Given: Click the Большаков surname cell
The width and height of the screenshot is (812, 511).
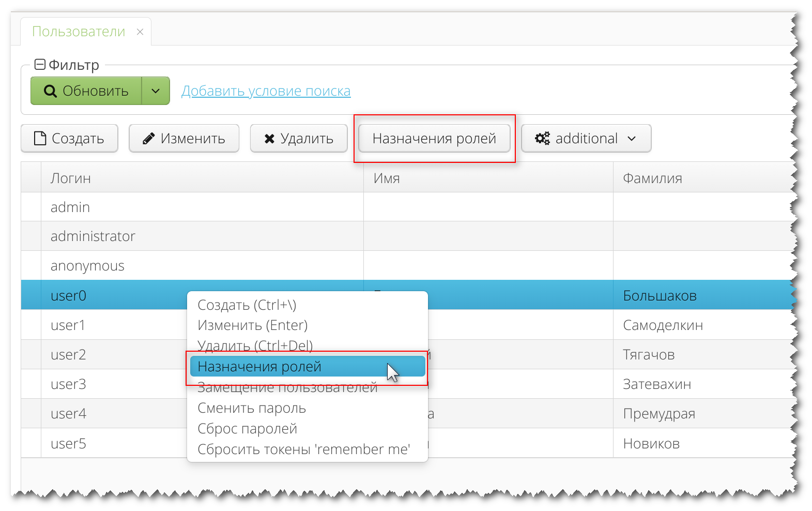Looking at the screenshot, I should 703,295.
